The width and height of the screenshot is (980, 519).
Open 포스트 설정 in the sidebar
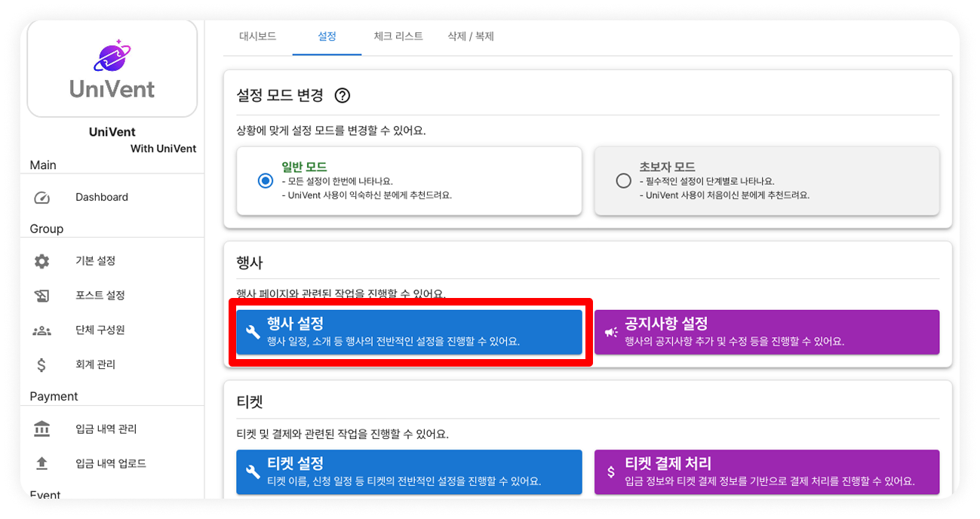(x=112, y=296)
